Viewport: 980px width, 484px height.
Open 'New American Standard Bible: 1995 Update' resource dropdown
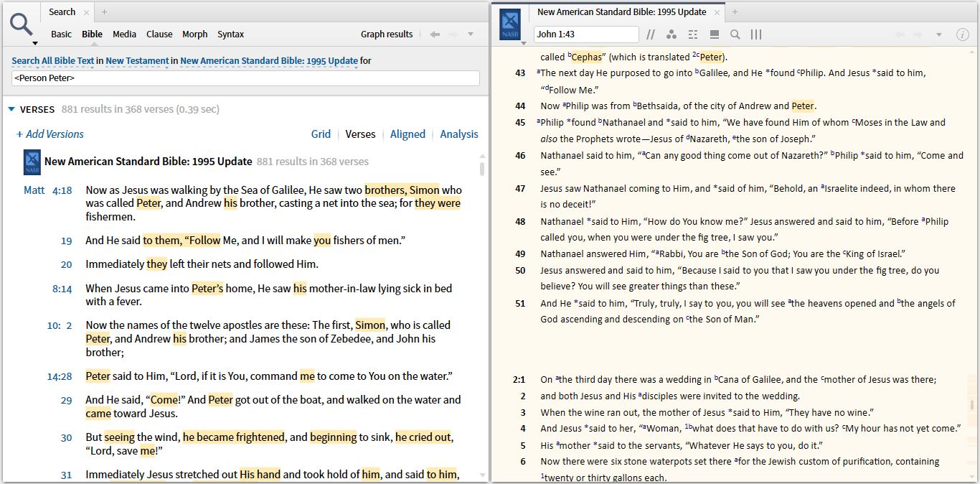269,61
